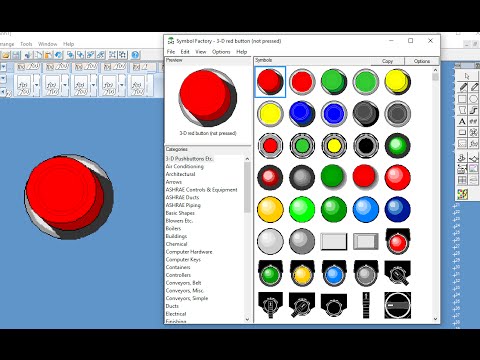The image size is (480, 360).
Task: Select the 3-D yellow button not pressed symbol
Action: 398,82
